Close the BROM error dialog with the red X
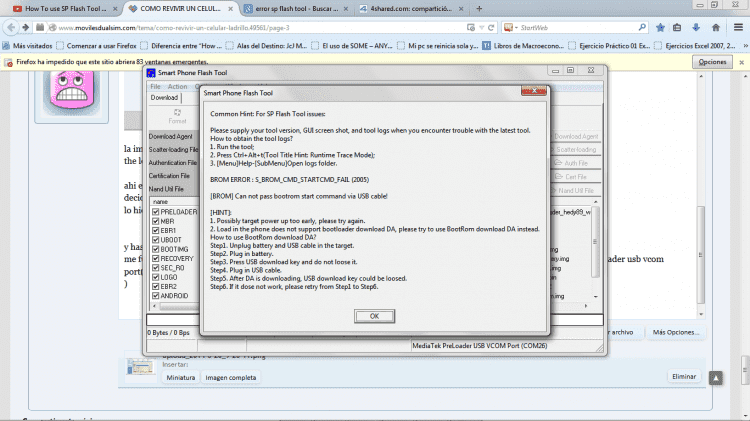This screenshot has height=421, width=750. tap(534, 90)
